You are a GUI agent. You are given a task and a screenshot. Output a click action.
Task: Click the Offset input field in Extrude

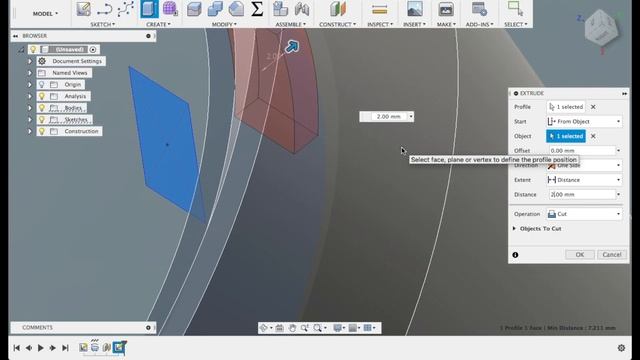[582, 151]
